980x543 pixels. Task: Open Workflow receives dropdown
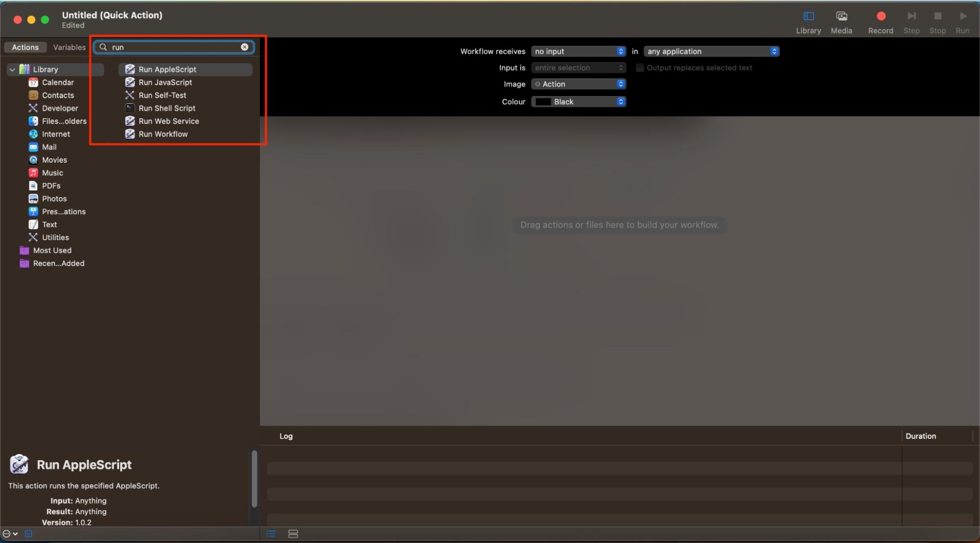coord(578,51)
